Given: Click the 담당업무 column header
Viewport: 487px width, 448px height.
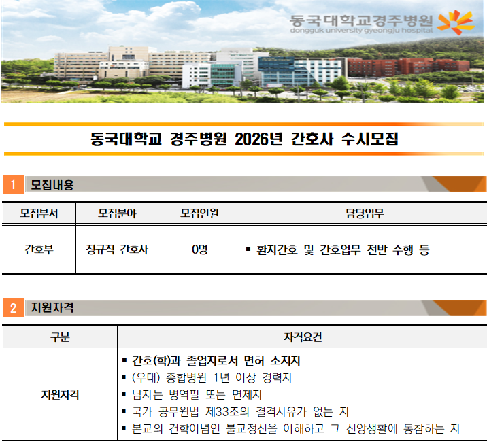Looking at the screenshot, I should click(365, 213).
